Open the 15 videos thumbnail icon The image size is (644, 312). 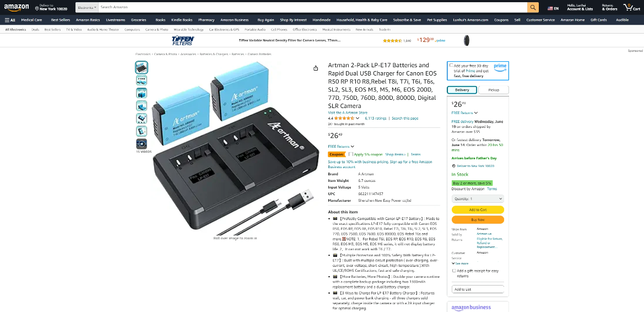click(141, 143)
